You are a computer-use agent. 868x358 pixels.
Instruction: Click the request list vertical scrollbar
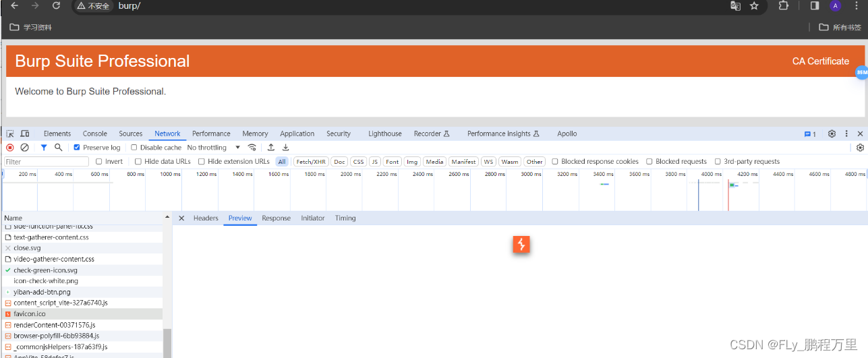point(167,344)
